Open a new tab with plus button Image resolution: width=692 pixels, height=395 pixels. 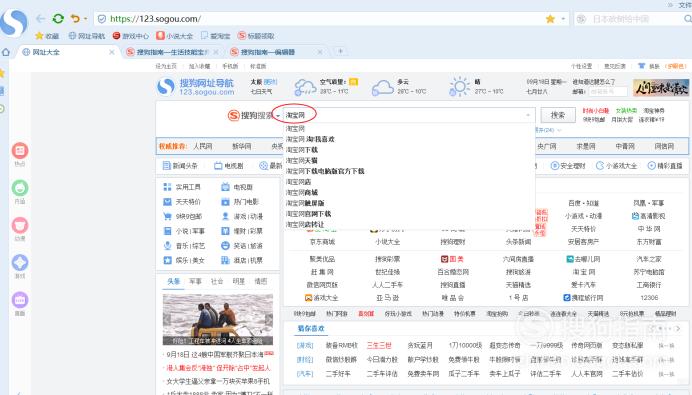tap(340, 52)
